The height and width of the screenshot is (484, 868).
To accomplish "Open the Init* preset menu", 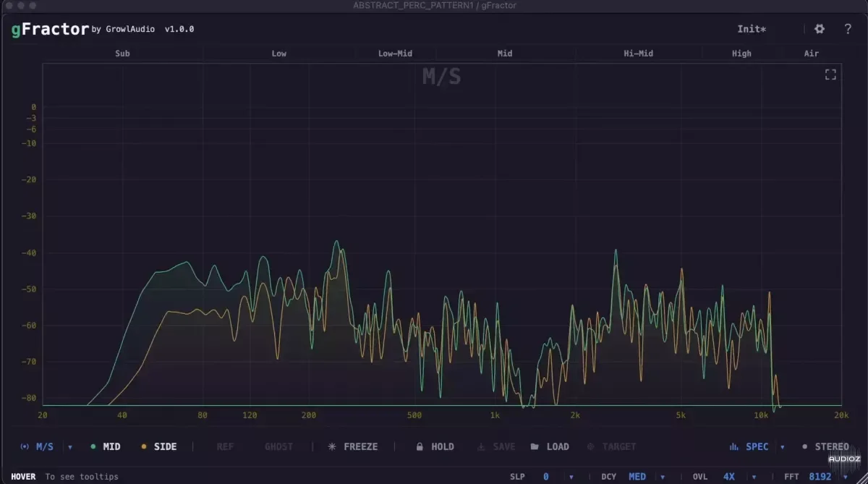I will pyautogui.click(x=752, y=29).
